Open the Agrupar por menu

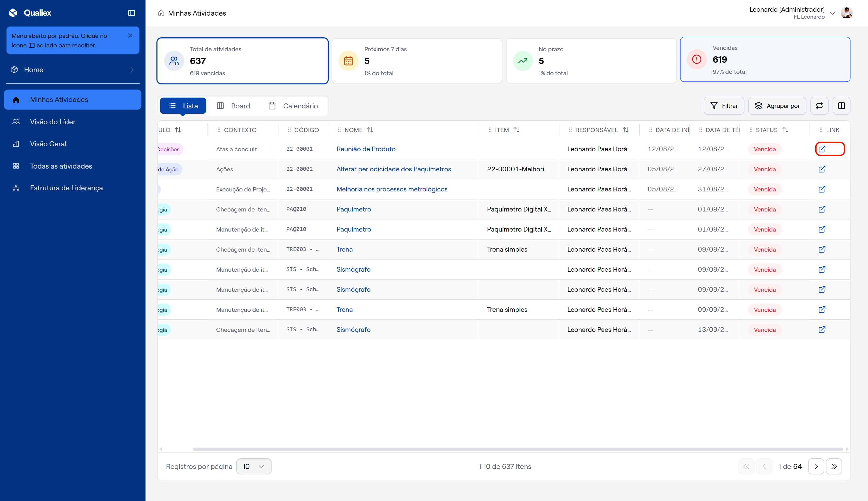pos(777,106)
